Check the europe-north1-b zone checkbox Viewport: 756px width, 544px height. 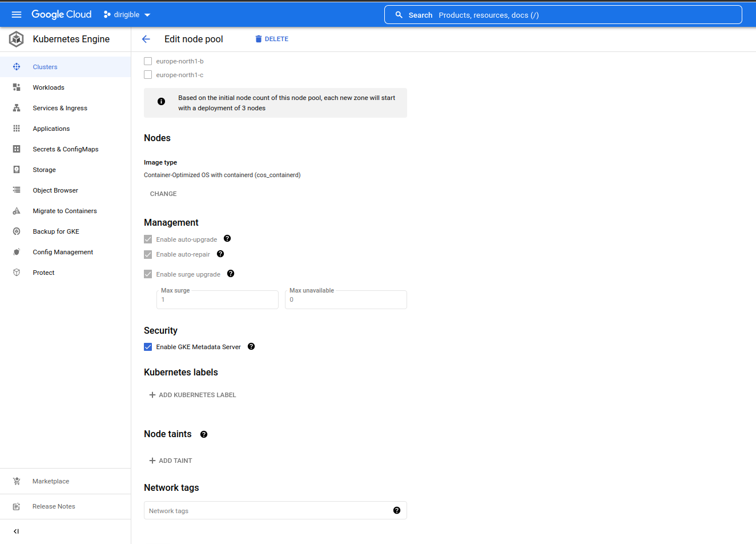(x=148, y=61)
